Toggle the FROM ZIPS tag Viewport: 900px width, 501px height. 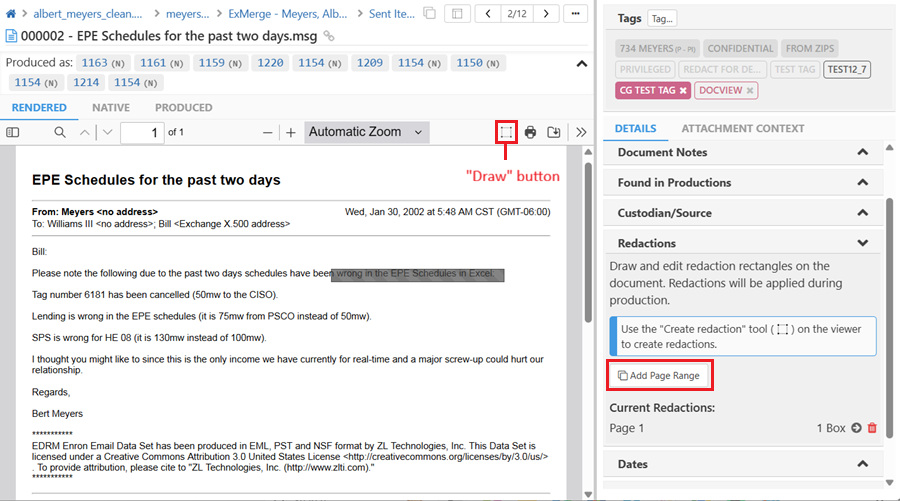pyautogui.click(x=810, y=49)
